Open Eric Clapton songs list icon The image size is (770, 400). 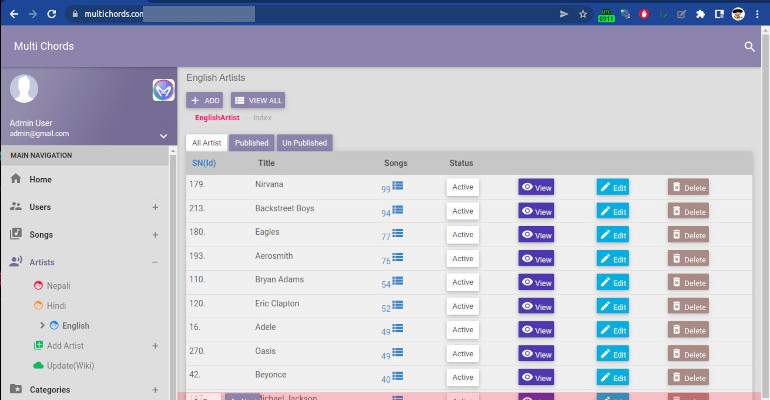(398, 305)
